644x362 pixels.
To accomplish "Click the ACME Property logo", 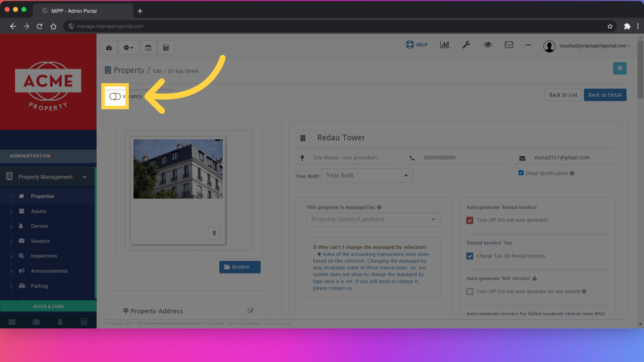I will click(x=48, y=86).
